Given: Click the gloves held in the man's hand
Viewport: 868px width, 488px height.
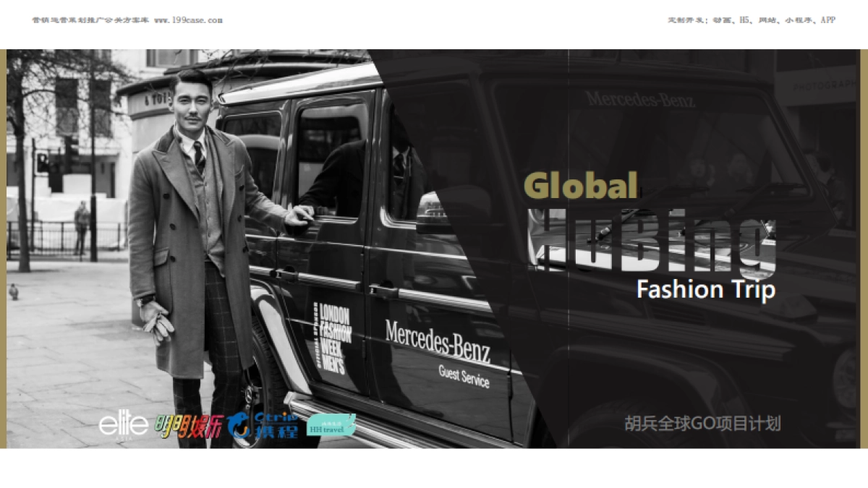Looking at the screenshot, I should point(157,322).
